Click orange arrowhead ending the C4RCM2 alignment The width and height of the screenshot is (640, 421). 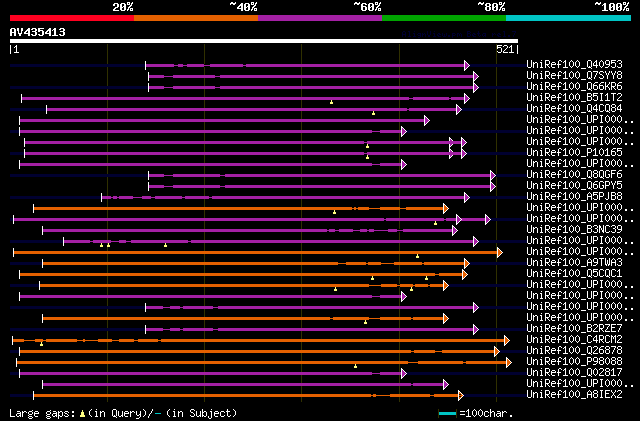(507, 341)
